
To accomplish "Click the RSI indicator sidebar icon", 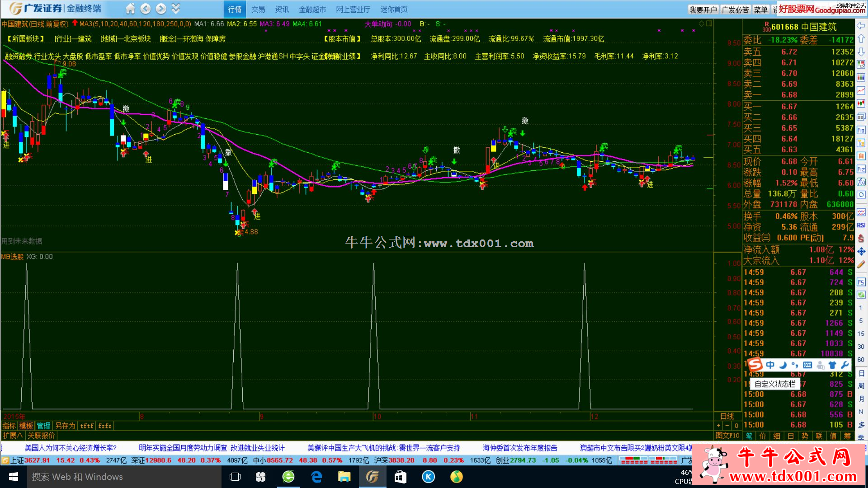I will point(861,225).
